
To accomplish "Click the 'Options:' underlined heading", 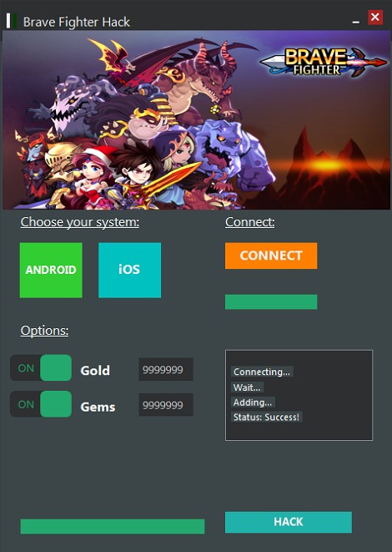I will coord(45,331).
